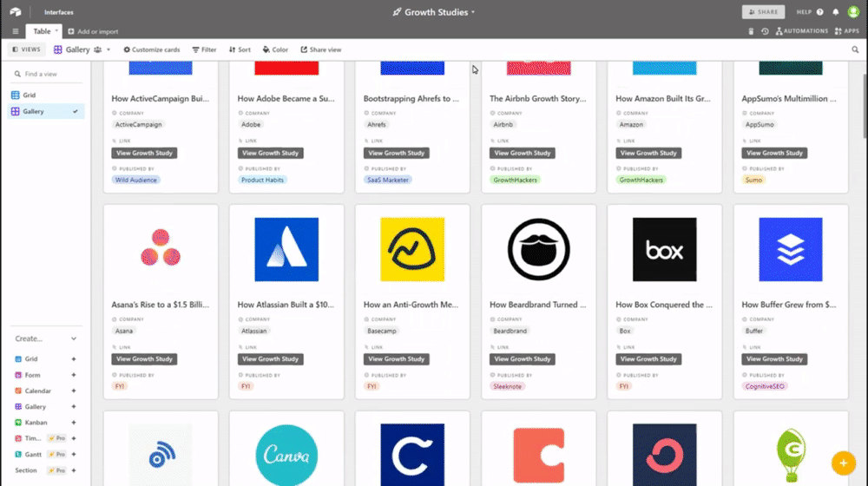This screenshot has height=486, width=868.
Task: Open the Gallery view name dropdown arrow
Action: [x=108, y=49]
